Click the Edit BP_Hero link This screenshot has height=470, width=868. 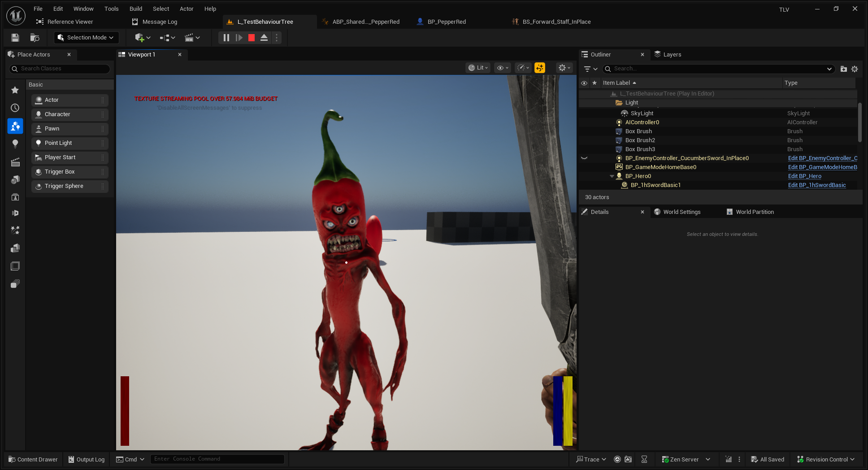804,176
